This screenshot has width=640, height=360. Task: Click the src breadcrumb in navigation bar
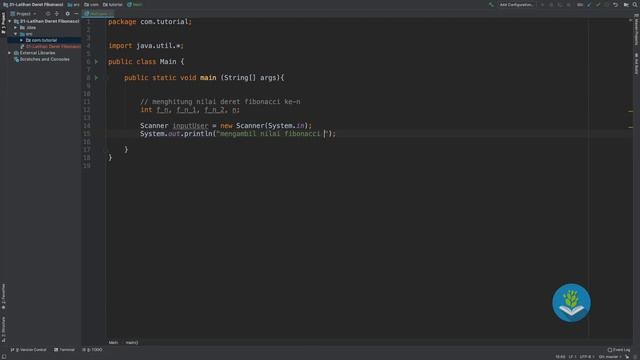pyautogui.click(x=74, y=5)
